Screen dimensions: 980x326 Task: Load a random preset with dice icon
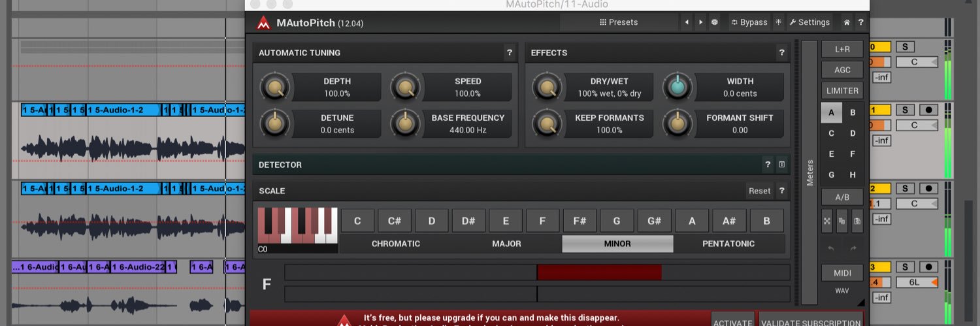coord(715,22)
